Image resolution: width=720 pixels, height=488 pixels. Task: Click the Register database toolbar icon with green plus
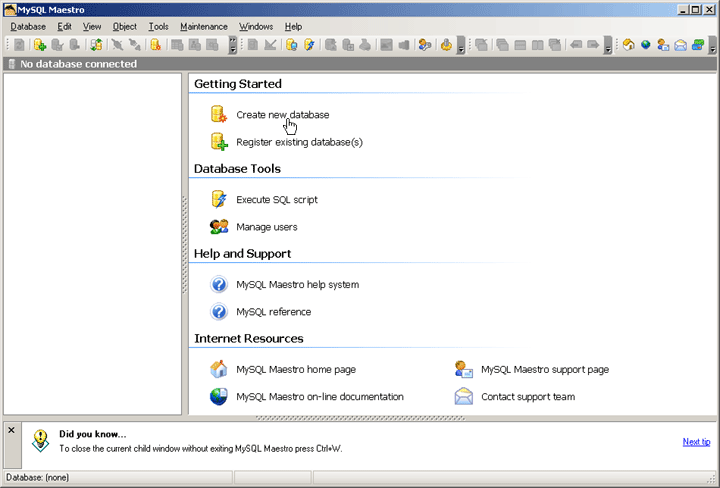click(x=39, y=45)
